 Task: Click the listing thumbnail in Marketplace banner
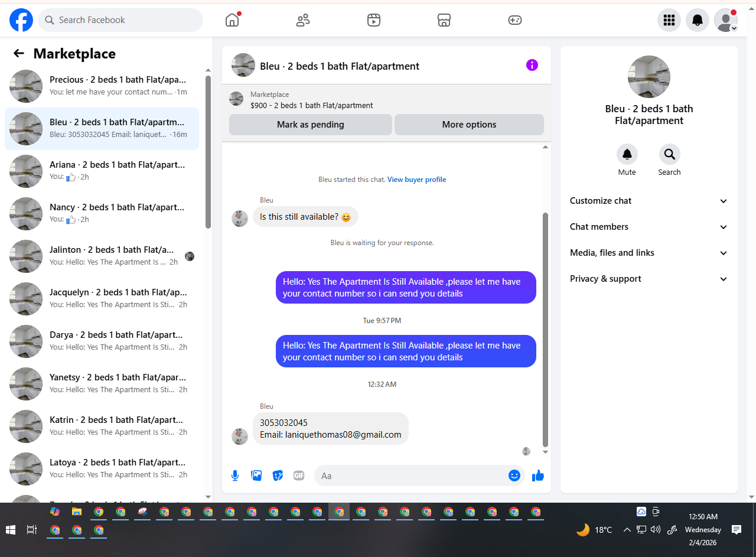click(x=236, y=99)
